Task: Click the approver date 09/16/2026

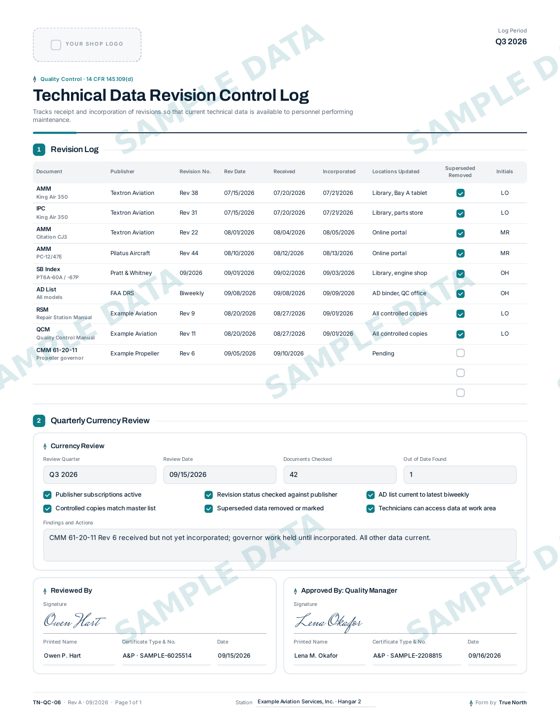Action: coord(485,656)
